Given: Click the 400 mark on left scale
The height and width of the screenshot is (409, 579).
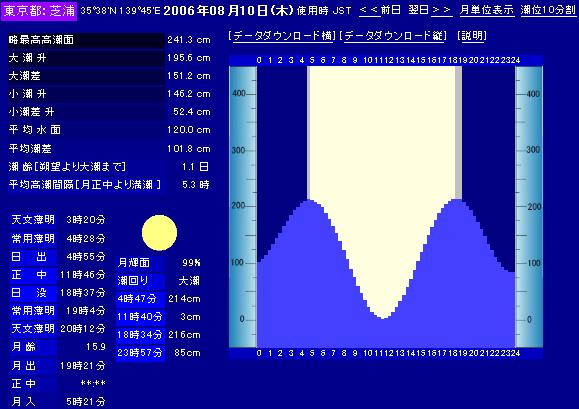Looking at the screenshot, I should tap(239, 94).
